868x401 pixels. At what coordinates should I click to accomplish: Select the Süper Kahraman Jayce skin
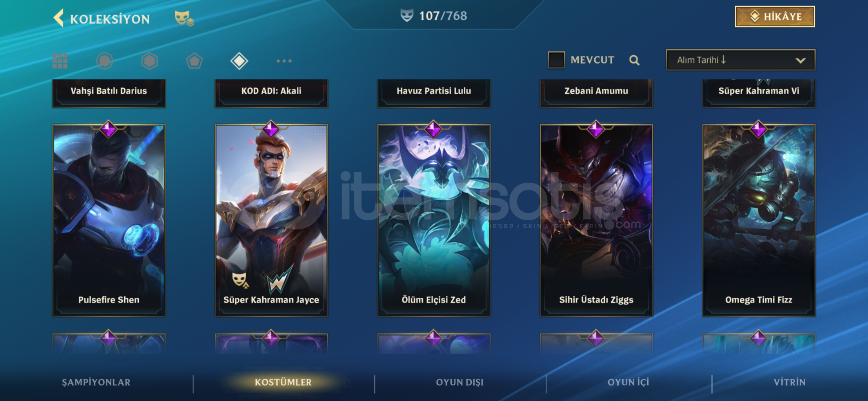(271, 220)
